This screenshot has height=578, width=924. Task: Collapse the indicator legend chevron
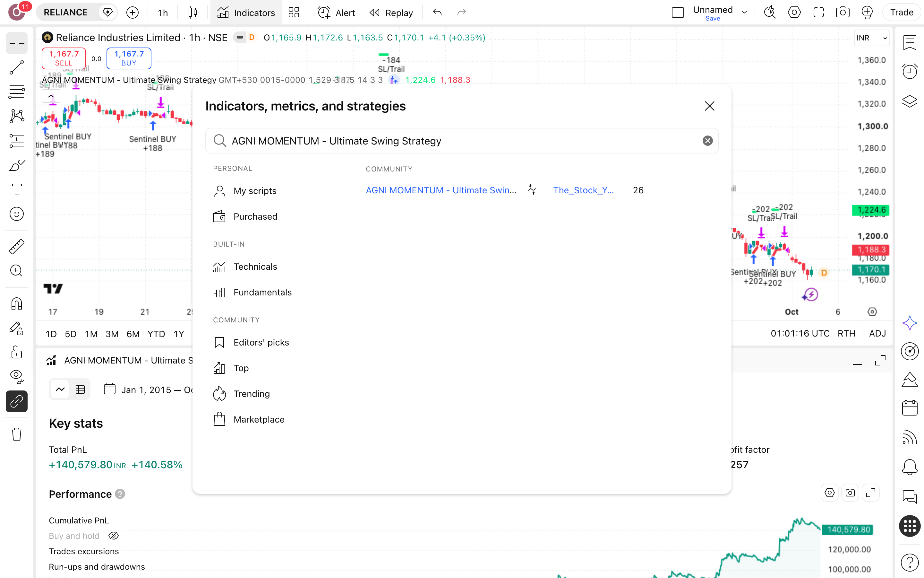51,96
